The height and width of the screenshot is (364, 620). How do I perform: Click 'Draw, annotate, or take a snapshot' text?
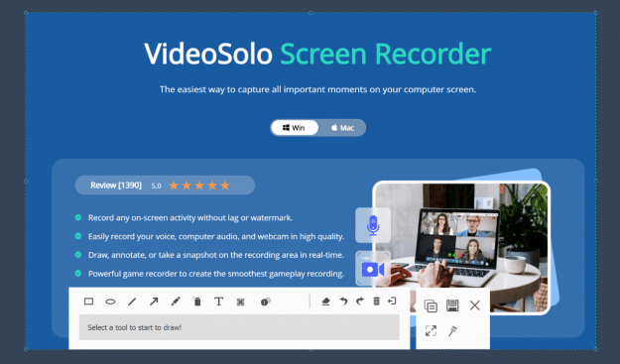(216, 255)
